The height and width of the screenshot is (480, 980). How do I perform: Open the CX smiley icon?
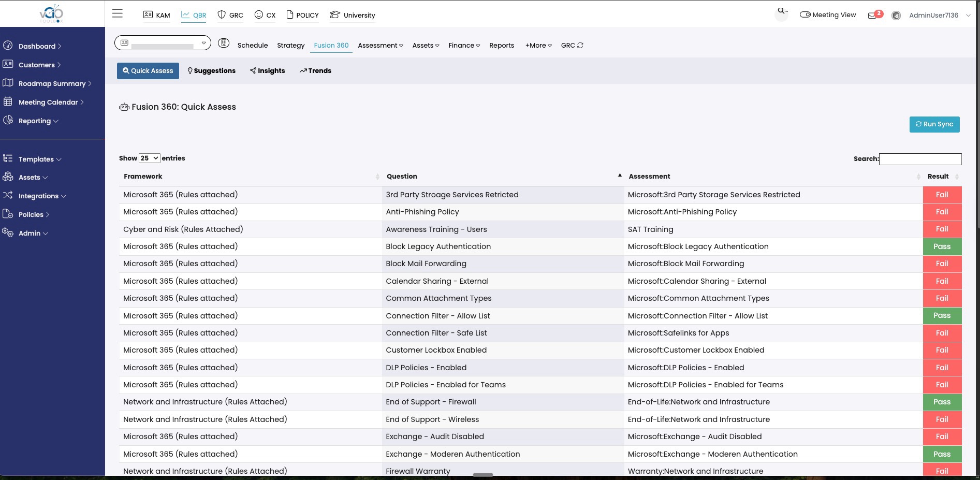click(x=259, y=14)
